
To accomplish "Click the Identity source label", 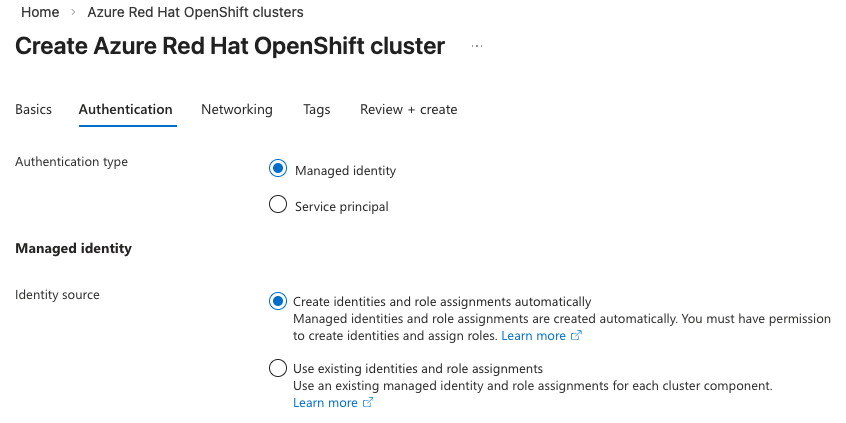I will click(x=57, y=295).
